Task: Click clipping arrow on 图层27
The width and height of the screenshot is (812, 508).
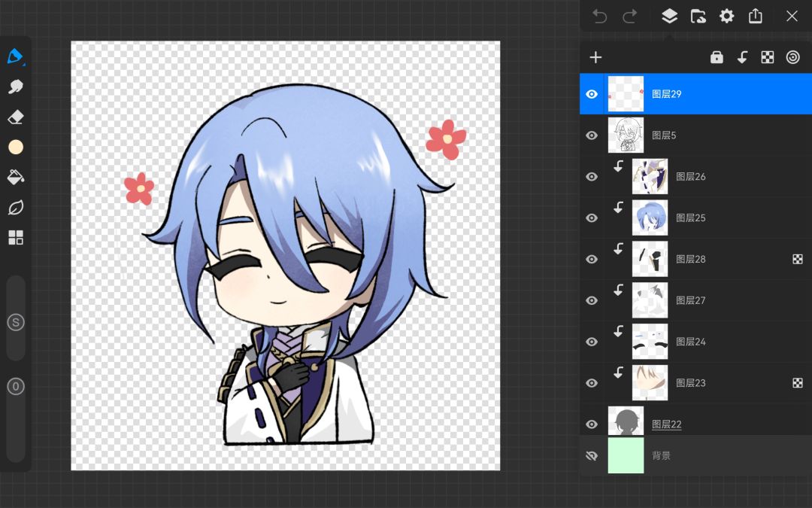Action: point(618,291)
